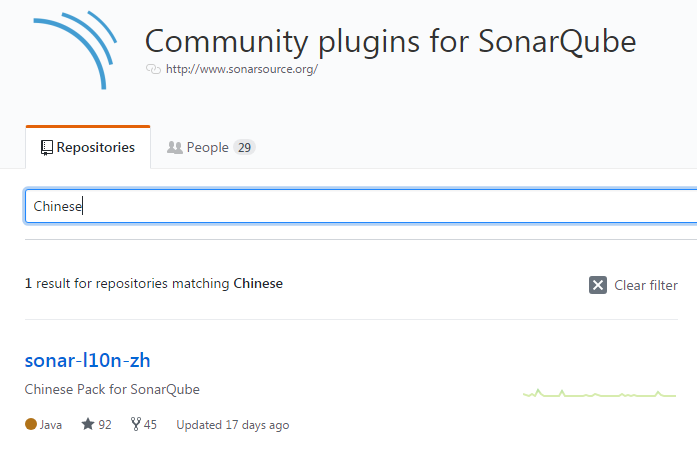The width and height of the screenshot is (697, 457).
Task: Click the Chinese Pack for SonarQube description
Action: pyautogui.click(x=112, y=389)
